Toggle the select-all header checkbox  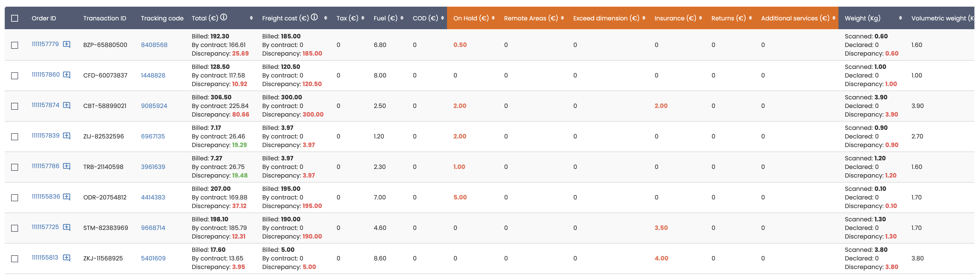[x=15, y=18]
